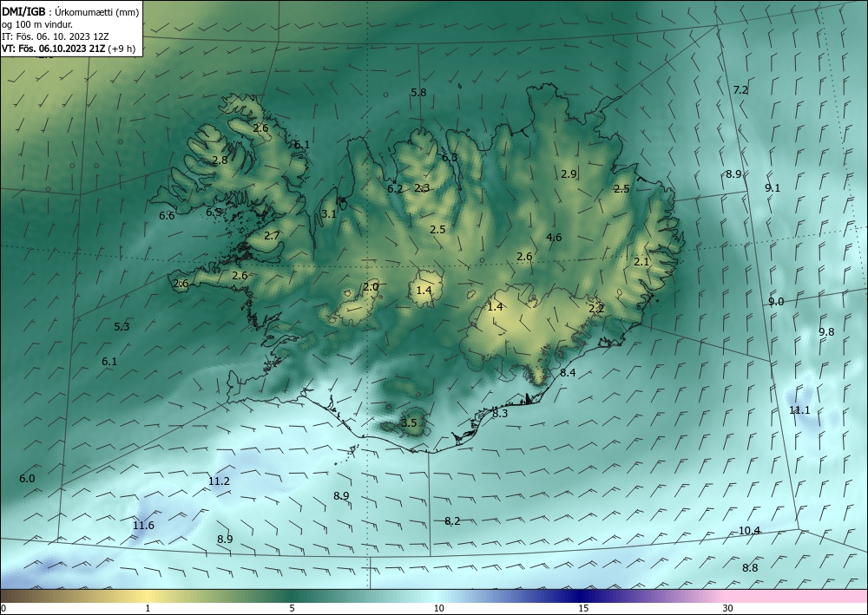Screen dimensions: 868x615
Task: Select the 7.2 value on the map
Action: pyautogui.click(x=740, y=89)
